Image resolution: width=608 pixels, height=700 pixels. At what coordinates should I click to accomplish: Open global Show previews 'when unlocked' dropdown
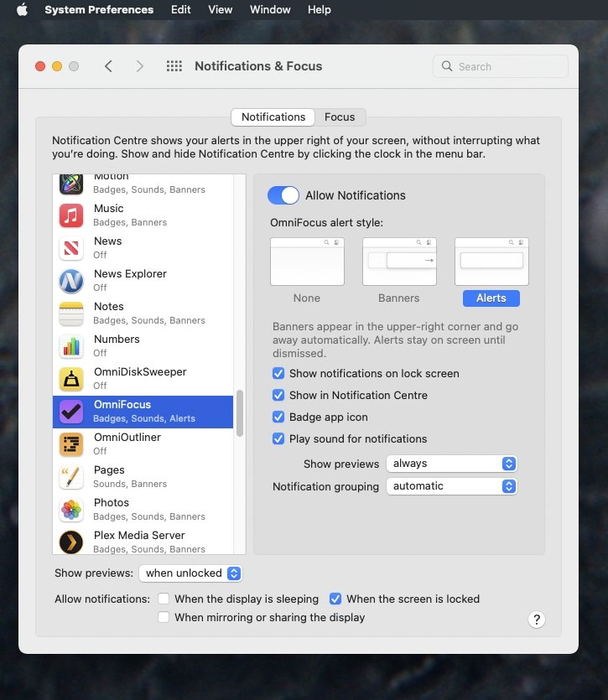click(x=190, y=573)
